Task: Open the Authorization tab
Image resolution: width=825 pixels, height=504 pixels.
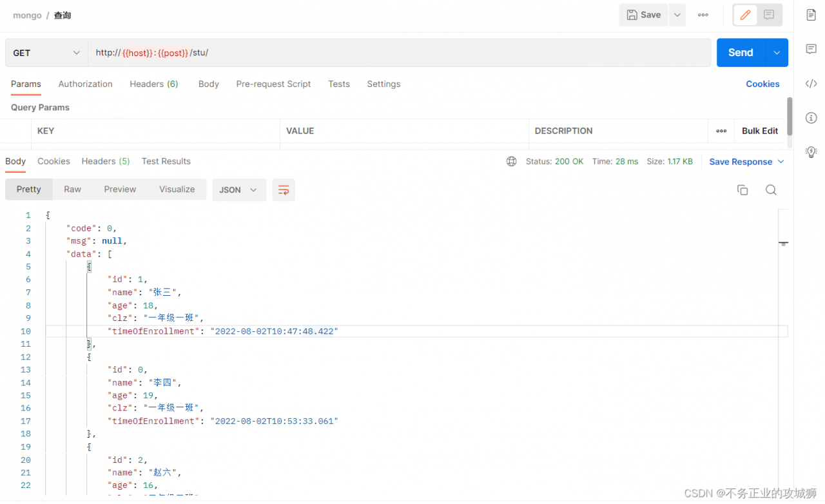Action: pos(85,84)
